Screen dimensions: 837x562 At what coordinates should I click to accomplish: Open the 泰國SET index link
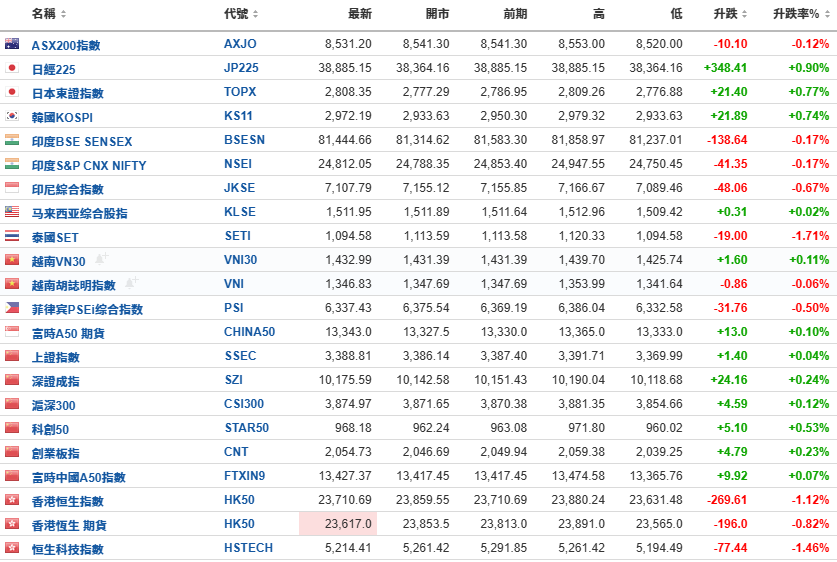coord(55,238)
